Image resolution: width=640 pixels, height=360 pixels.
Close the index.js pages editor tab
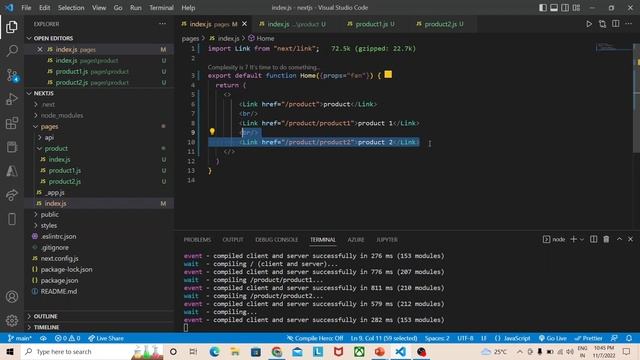coord(244,24)
